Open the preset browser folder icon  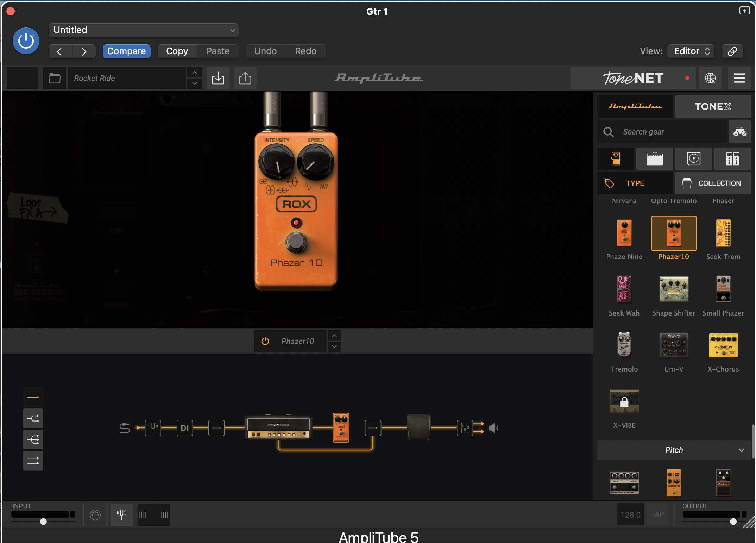[55, 78]
